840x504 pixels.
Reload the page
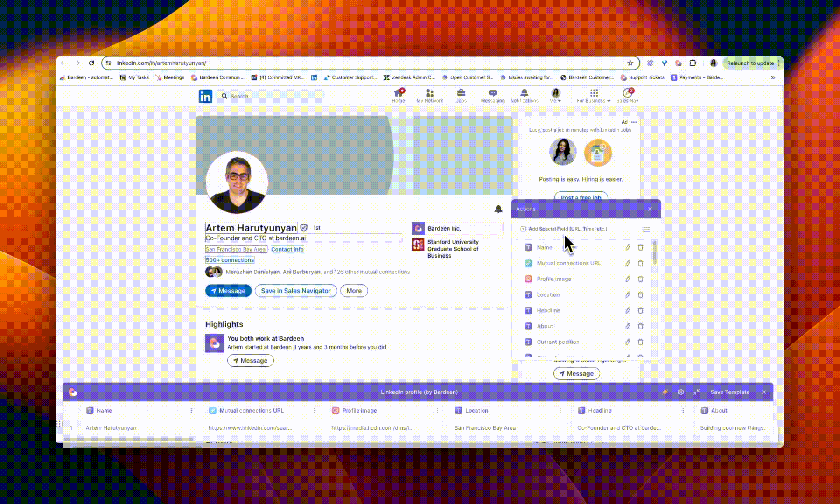tap(91, 63)
